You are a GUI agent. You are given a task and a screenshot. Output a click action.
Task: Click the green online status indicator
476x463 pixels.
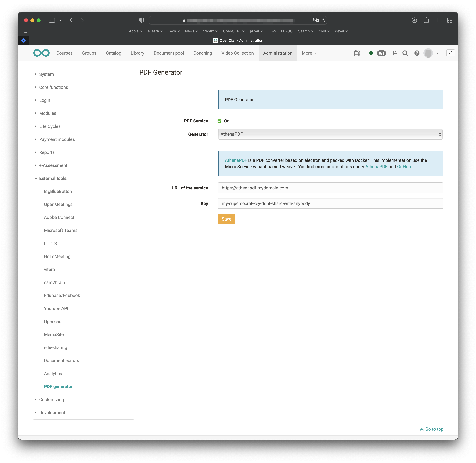coord(371,53)
